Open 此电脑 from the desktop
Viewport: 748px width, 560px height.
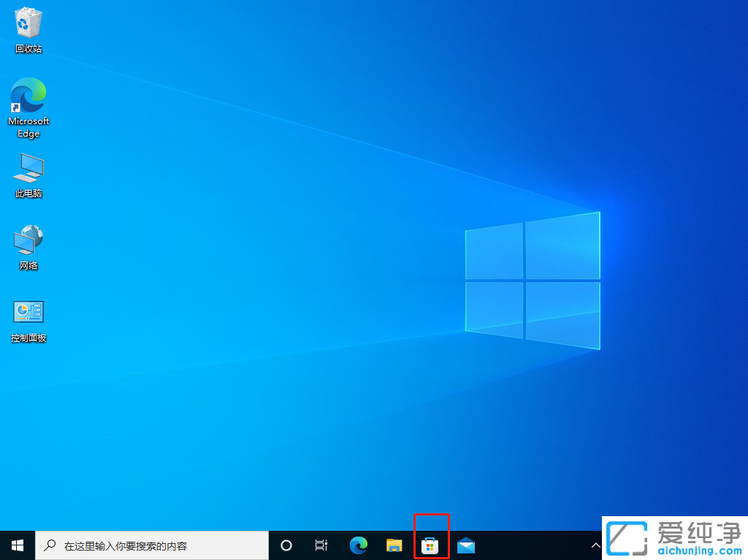[28, 169]
